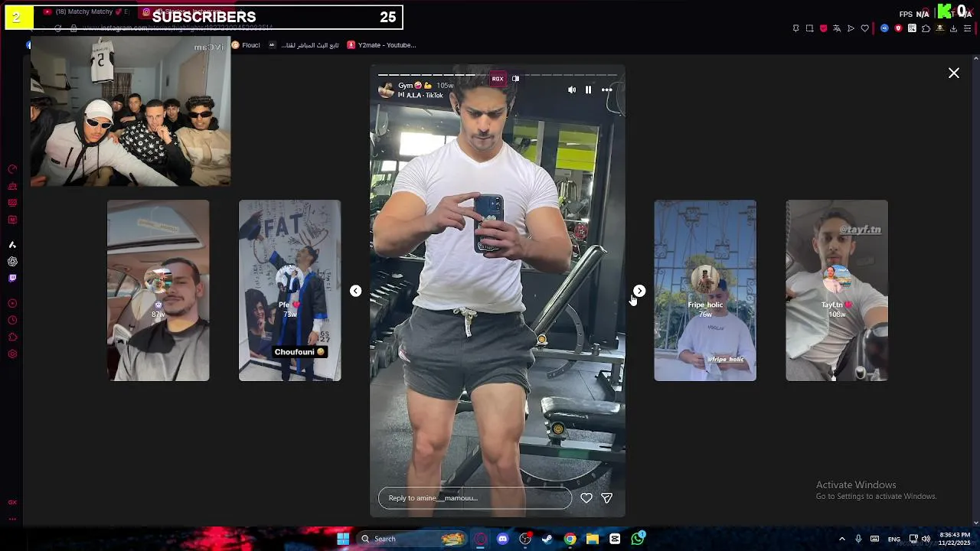980x551 pixels.
Task: Open sidebar three-dots more options
Action: coord(12,519)
